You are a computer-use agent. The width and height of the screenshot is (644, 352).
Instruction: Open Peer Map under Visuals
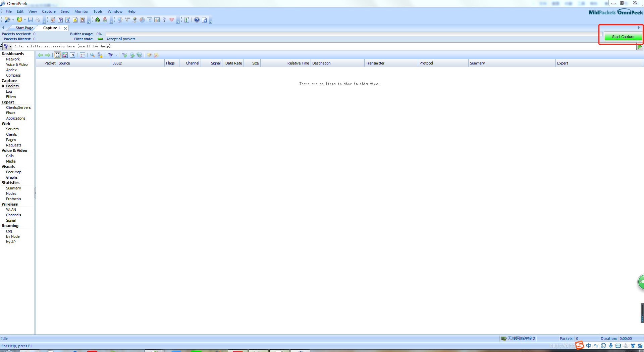pos(13,172)
